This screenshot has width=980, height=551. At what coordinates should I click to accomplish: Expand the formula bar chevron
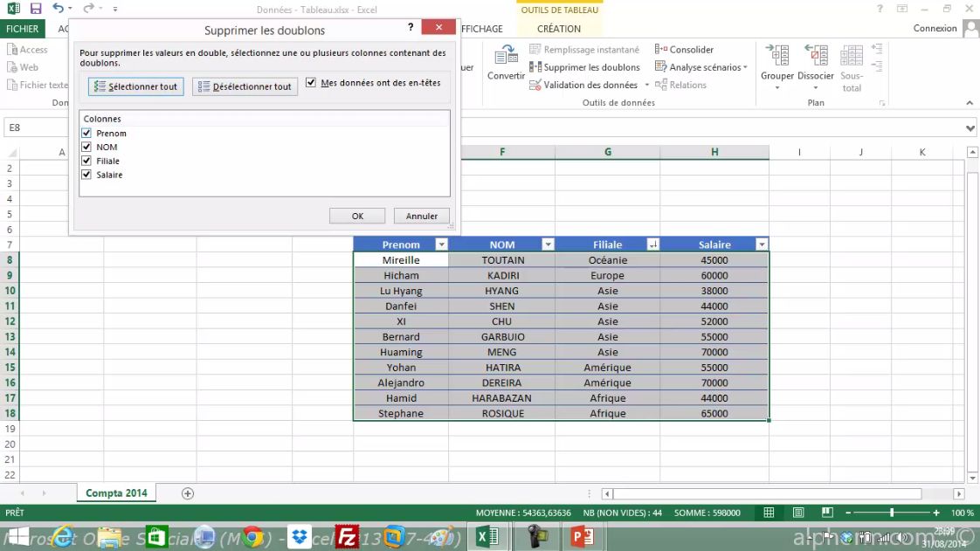[970, 128]
